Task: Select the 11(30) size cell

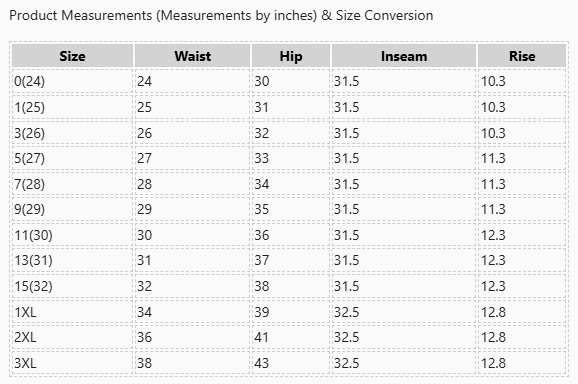Action: click(72, 235)
